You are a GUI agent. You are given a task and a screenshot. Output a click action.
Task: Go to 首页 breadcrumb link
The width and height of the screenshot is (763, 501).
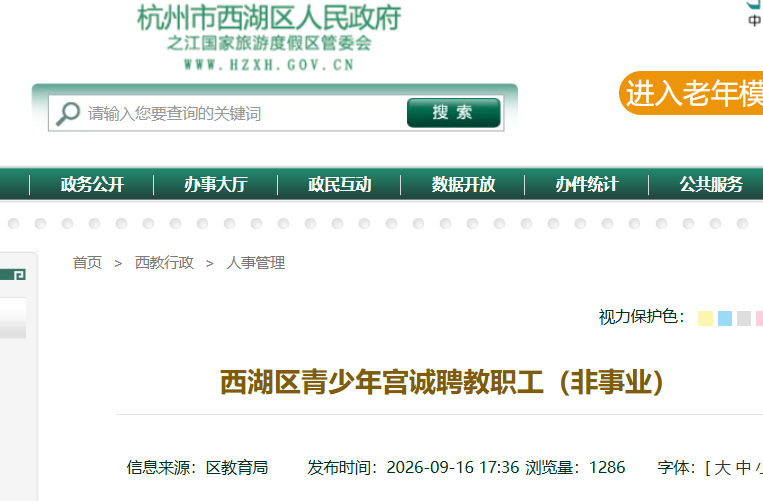[87, 263]
